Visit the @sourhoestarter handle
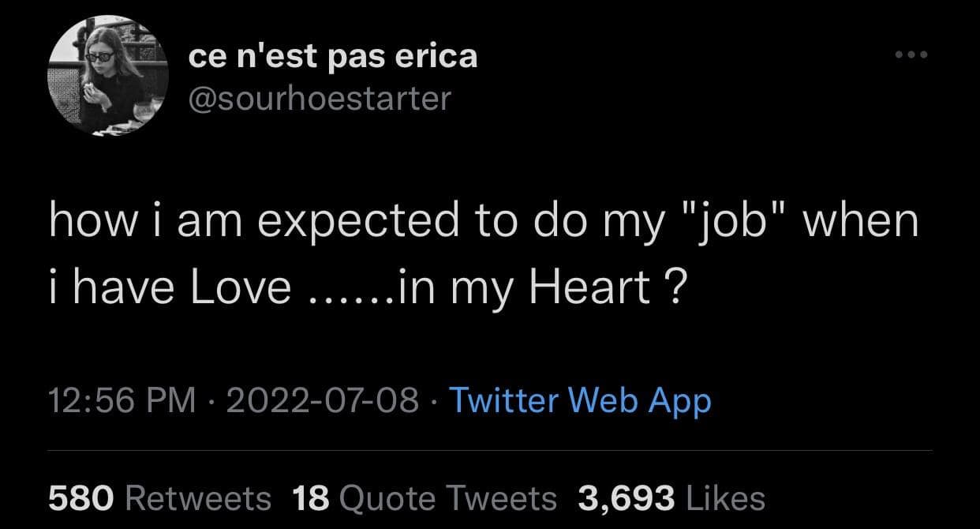This screenshot has height=529, width=980. click(320, 98)
